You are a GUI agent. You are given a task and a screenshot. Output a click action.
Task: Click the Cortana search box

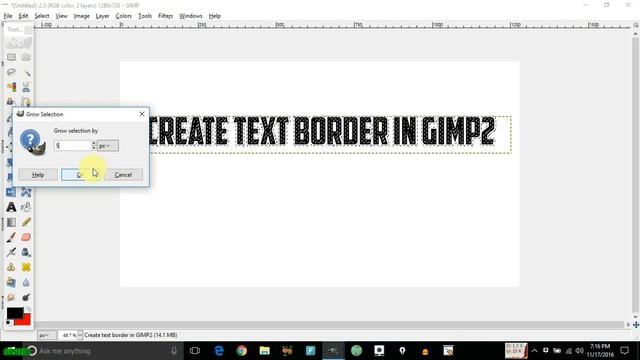click(102, 351)
